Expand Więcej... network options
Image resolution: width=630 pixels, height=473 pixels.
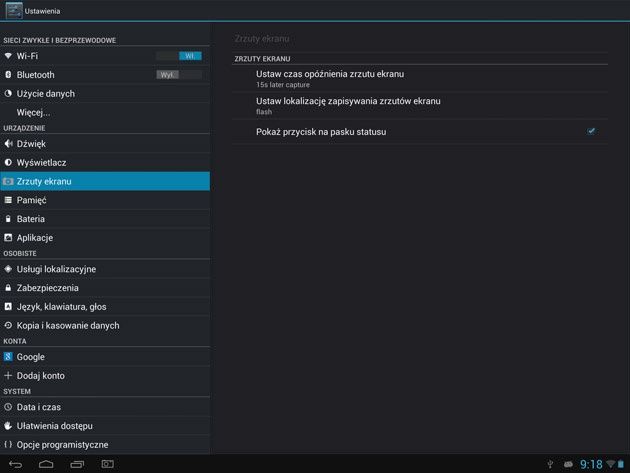pyautogui.click(x=105, y=113)
